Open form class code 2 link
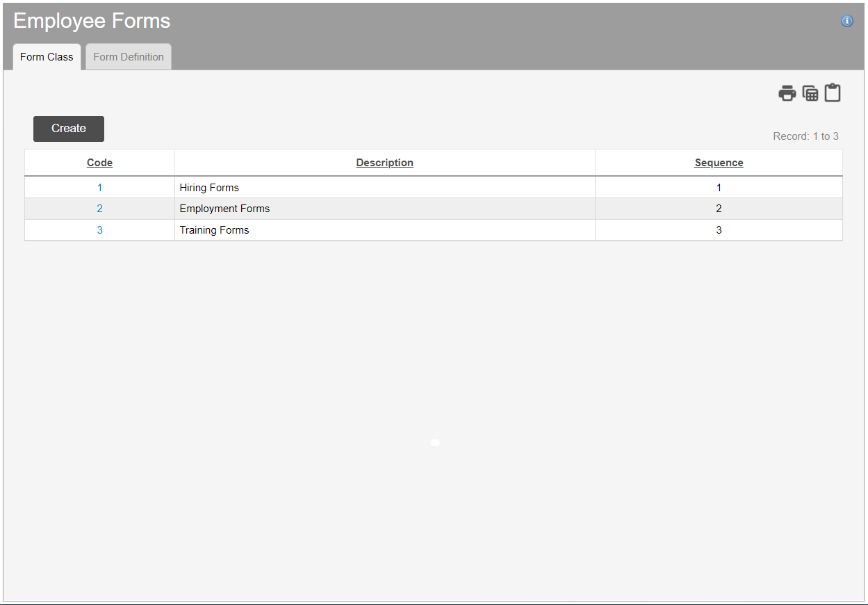 tap(99, 209)
